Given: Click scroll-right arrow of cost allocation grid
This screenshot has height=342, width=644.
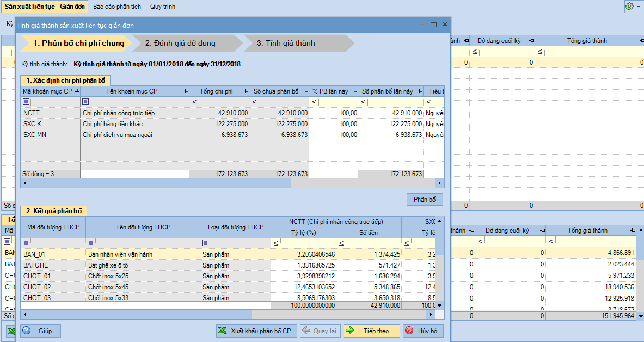Looking at the screenshot, I should [440, 183].
